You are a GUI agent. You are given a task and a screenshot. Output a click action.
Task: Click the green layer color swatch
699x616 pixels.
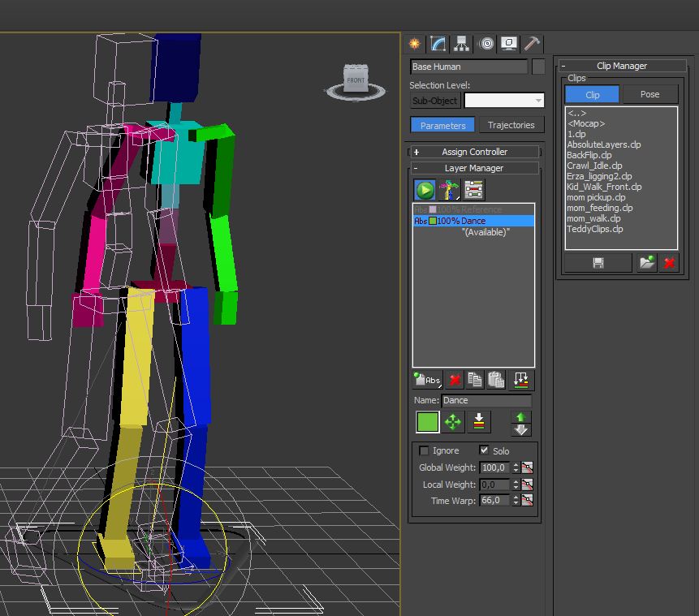427,421
